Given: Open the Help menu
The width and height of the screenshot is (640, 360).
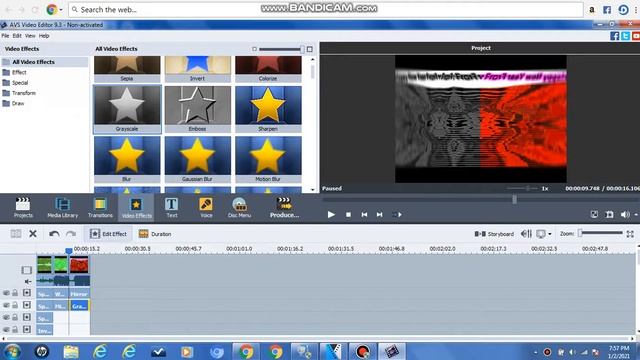Looking at the screenshot, I should pos(44,36).
